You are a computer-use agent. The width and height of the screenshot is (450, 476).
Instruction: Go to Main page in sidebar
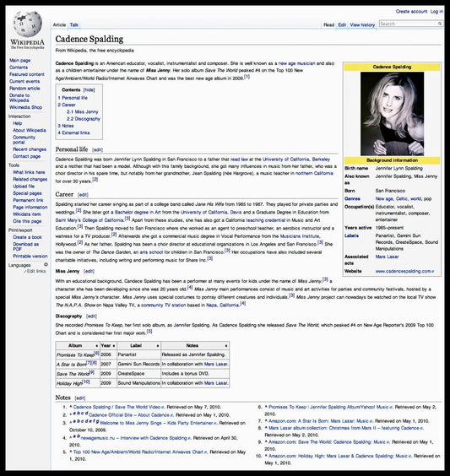tap(19, 61)
